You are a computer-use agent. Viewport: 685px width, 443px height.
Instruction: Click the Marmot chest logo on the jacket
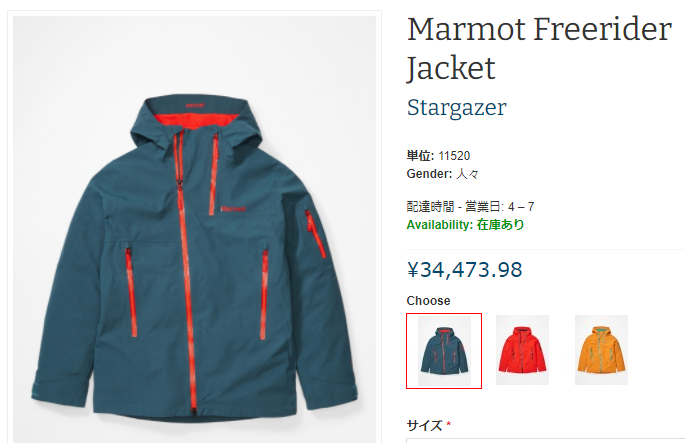coord(233,209)
